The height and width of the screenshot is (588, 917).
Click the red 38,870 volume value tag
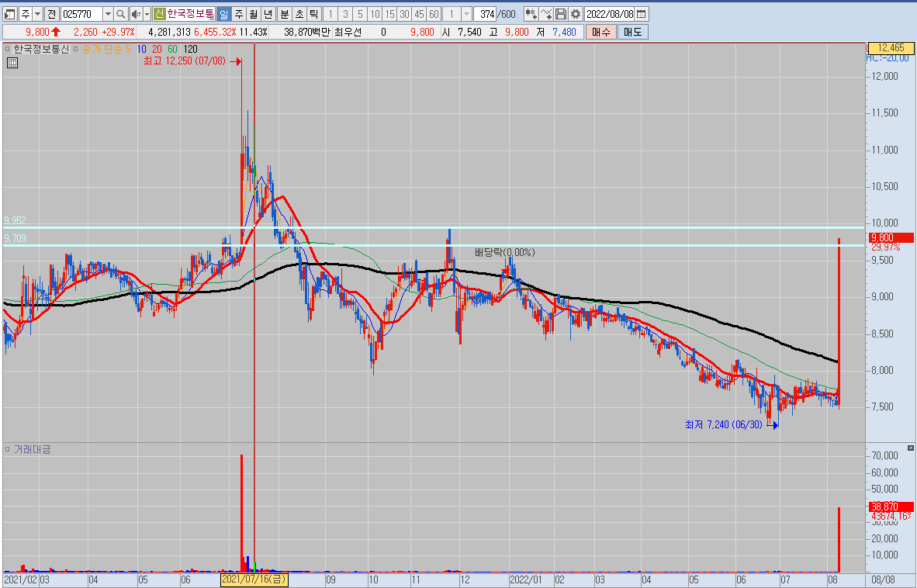[891, 507]
